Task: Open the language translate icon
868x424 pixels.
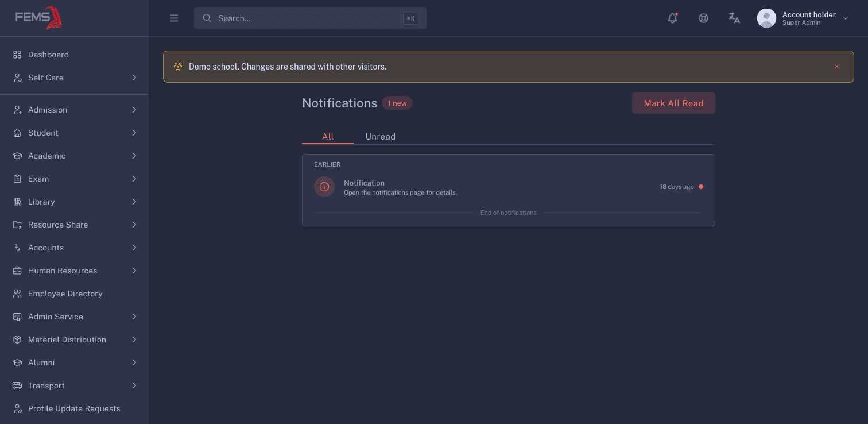Action: click(x=734, y=18)
